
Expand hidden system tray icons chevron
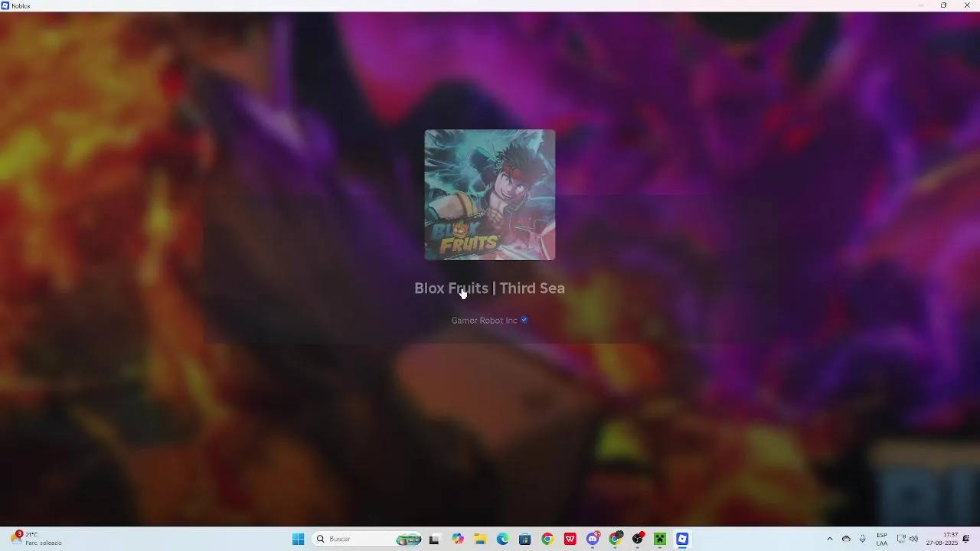pos(829,539)
